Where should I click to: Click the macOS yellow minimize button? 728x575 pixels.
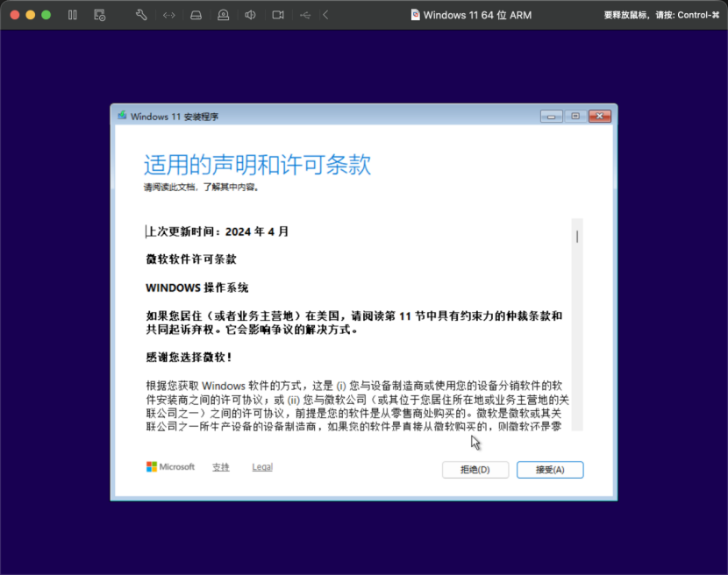pyautogui.click(x=31, y=15)
